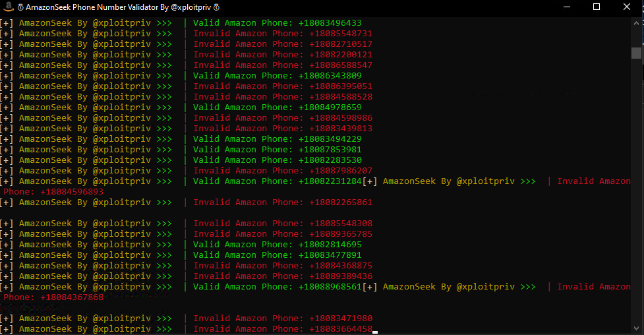This screenshot has width=644, height=335.
Task: Click valid phone number +18086343809
Action: pos(330,76)
